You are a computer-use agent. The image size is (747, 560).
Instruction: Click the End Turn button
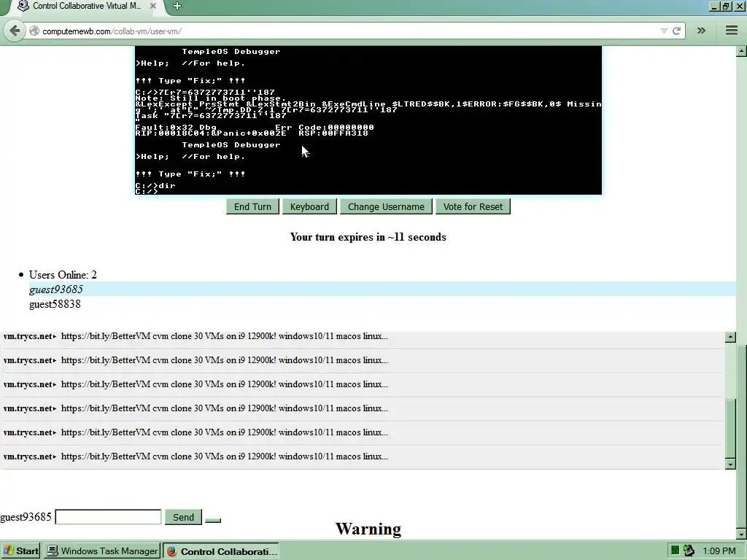coord(252,206)
